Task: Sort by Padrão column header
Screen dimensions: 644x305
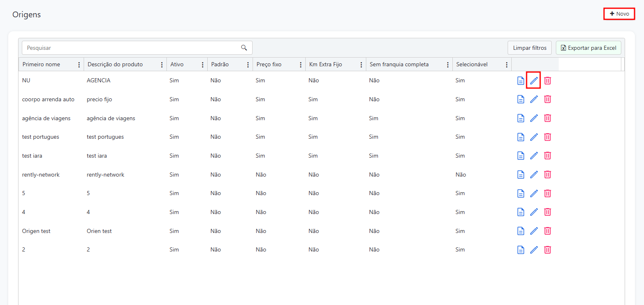Action: [220, 65]
